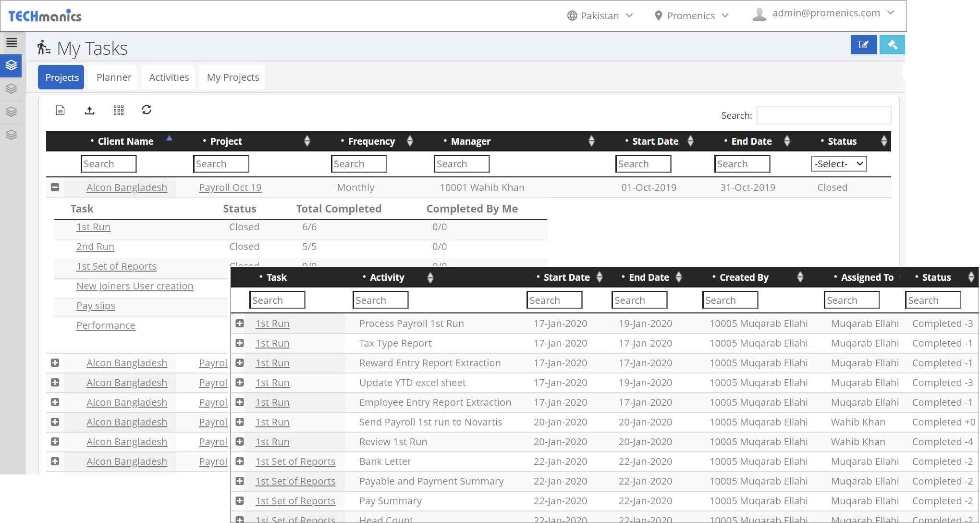Viewport: 980px width, 523px height.
Task: Click 'Completed -4' status cell
Action: [943, 442]
